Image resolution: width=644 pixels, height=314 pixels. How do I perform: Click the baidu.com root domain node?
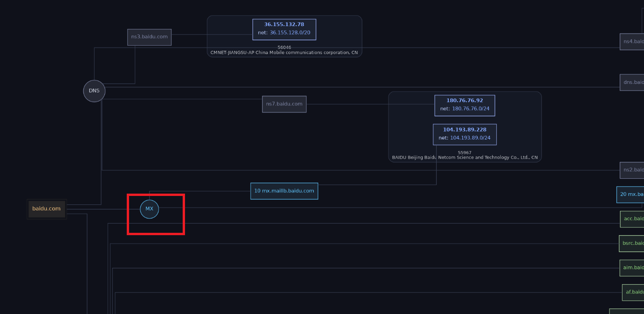pos(47,209)
